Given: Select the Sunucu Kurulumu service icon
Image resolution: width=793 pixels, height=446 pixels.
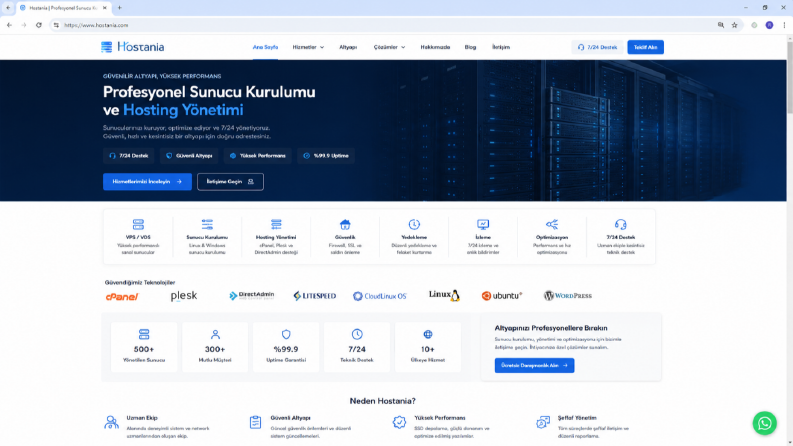Looking at the screenshot, I should pyautogui.click(x=207, y=224).
